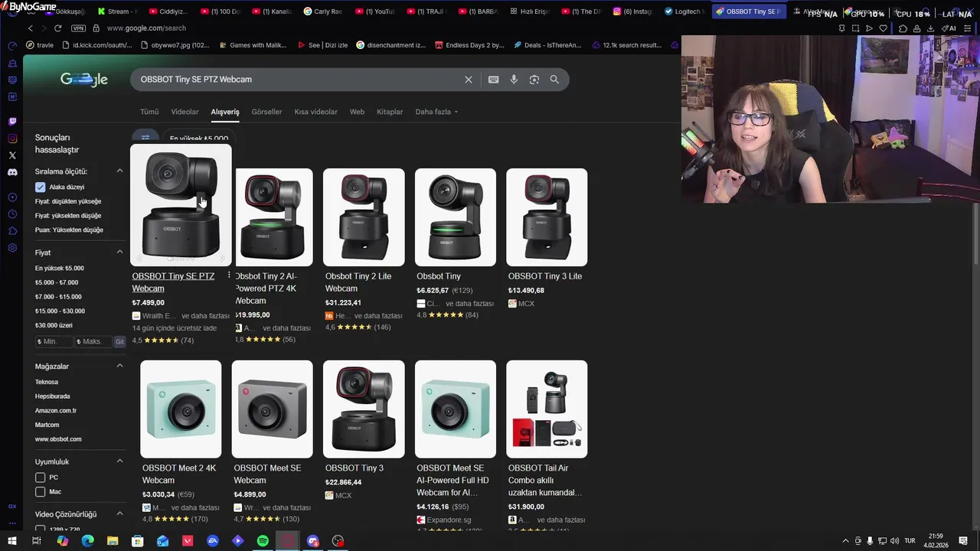Open the Instagram sidebar icon
Screen dimensions: 980x551
pos(12,139)
